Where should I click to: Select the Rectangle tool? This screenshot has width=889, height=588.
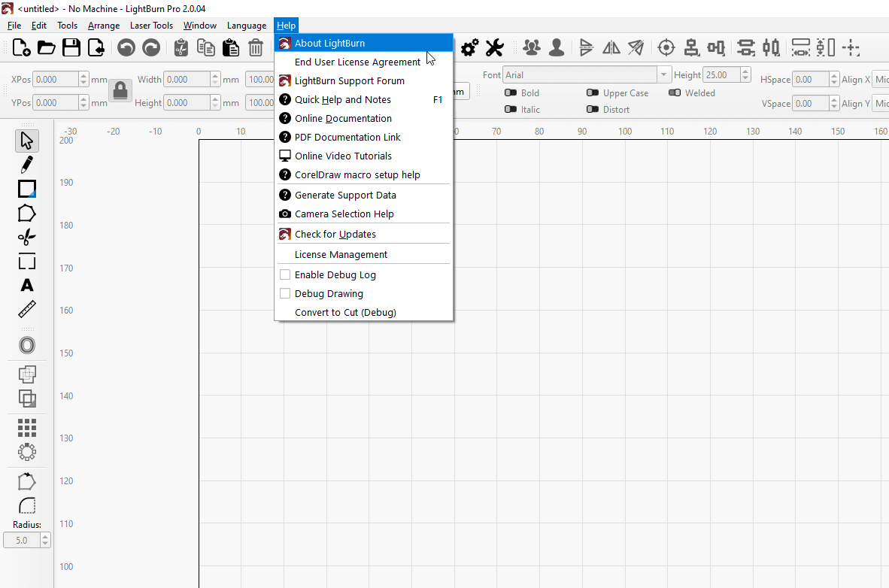[26, 189]
